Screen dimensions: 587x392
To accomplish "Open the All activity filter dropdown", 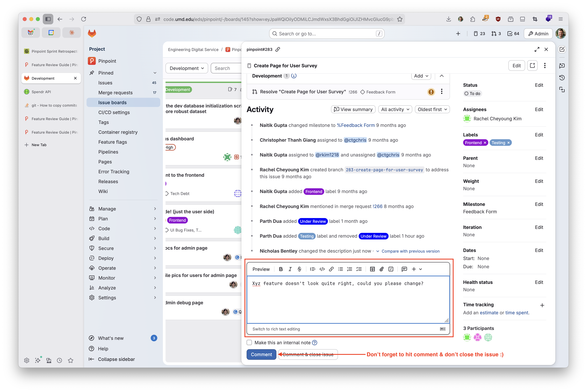I will pos(395,109).
